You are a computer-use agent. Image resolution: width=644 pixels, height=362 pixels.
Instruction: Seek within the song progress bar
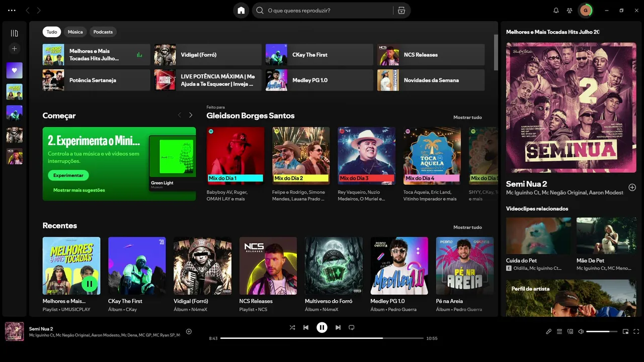click(322, 338)
